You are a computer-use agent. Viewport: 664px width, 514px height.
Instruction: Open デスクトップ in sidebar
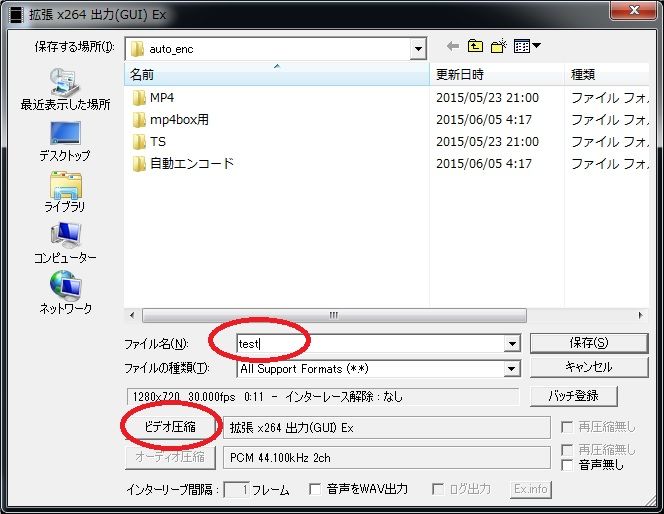[65, 141]
